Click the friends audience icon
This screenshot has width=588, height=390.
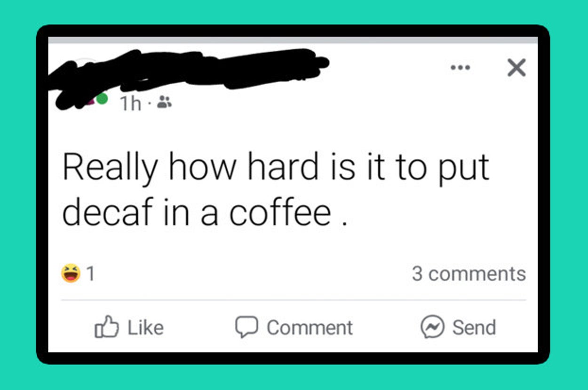coord(164,102)
